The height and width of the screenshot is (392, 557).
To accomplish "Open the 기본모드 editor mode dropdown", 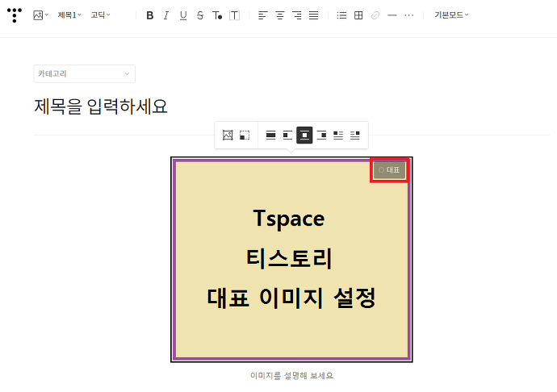I will [451, 15].
